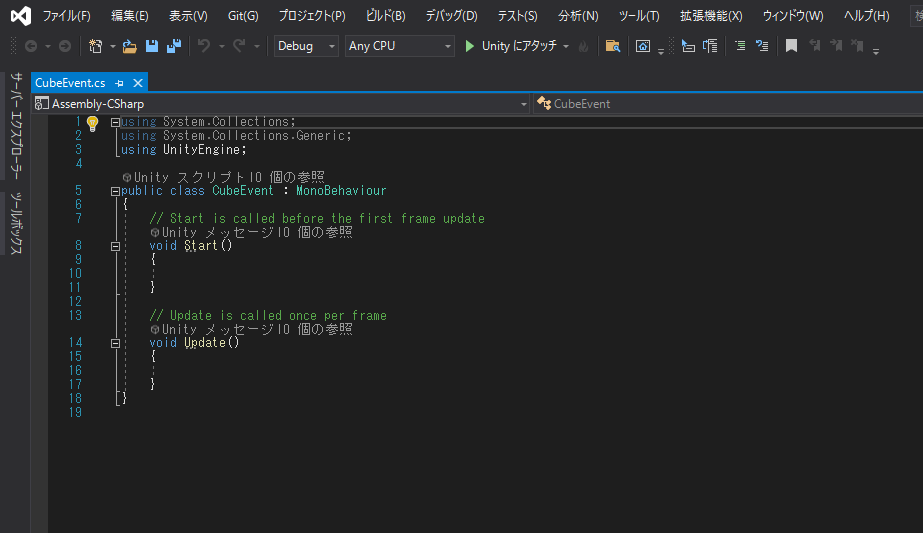Click the indented-lines outline toolbar icon

(x=710, y=46)
